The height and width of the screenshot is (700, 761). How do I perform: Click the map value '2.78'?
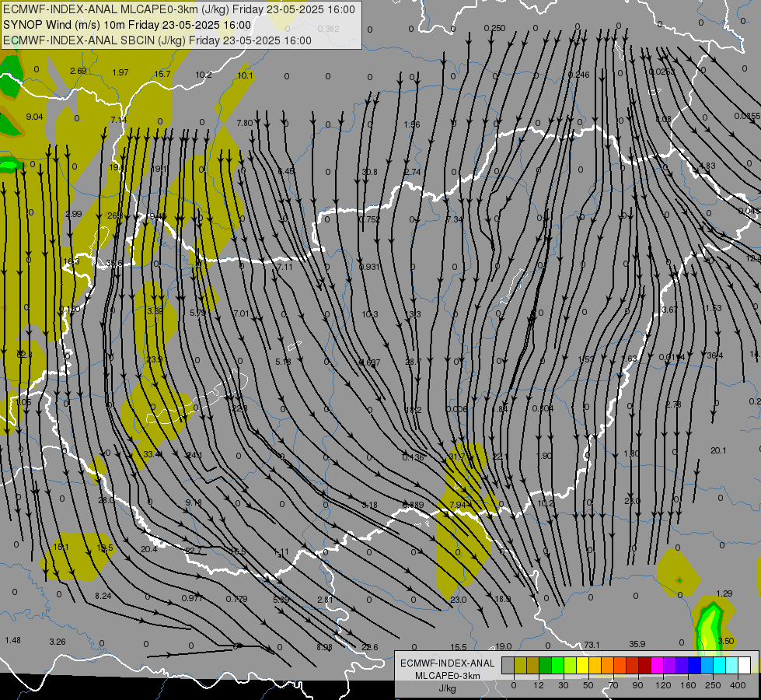674,404
